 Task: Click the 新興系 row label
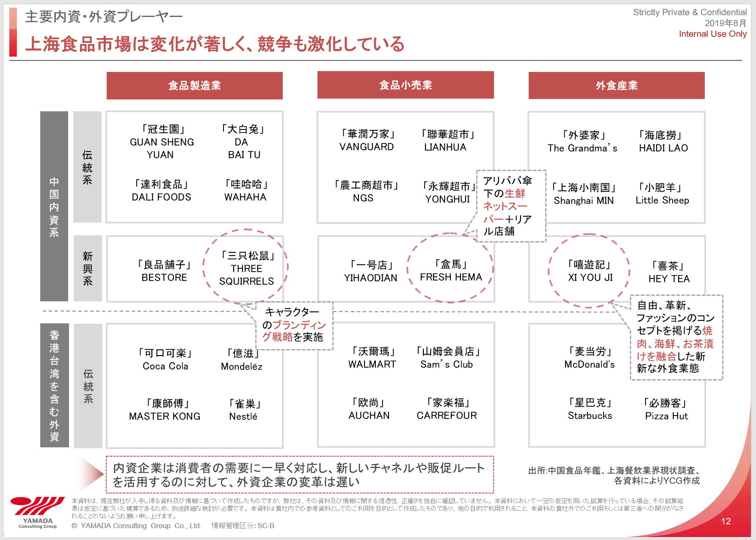(88, 268)
